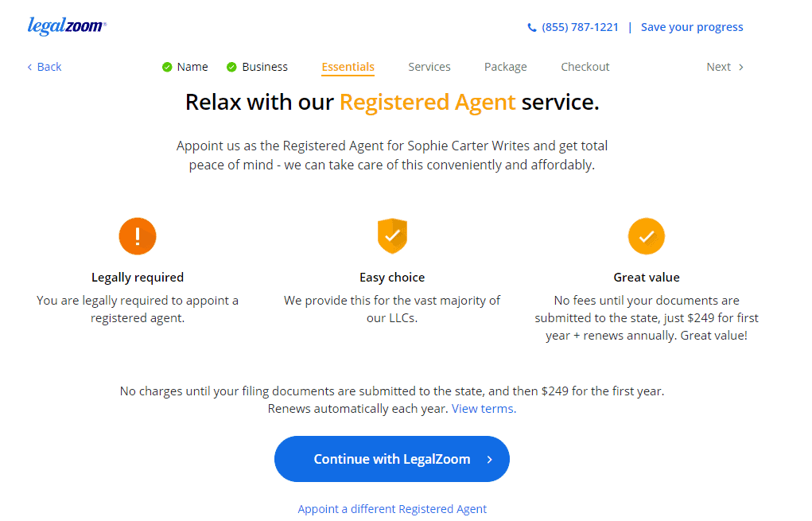Click the Next chevron arrow
The width and height of the screenshot is (812, 521).
point(741,67)
